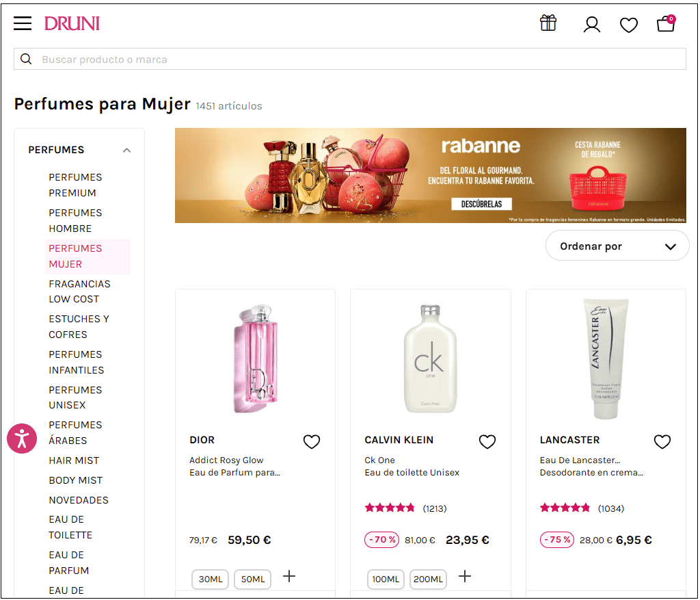The height and width of the screenshot is (600, 700).
Task: Click the 23,95 € price
Action: (468, 540)
